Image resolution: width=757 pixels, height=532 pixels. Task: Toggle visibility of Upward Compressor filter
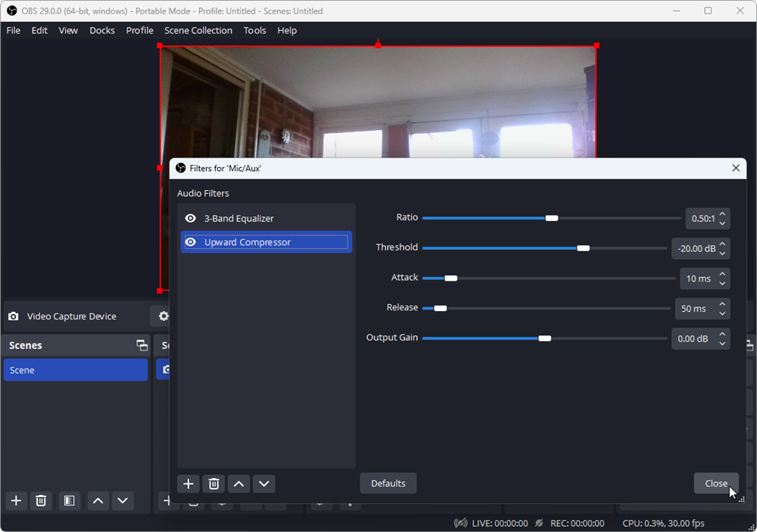pos(191,243)
